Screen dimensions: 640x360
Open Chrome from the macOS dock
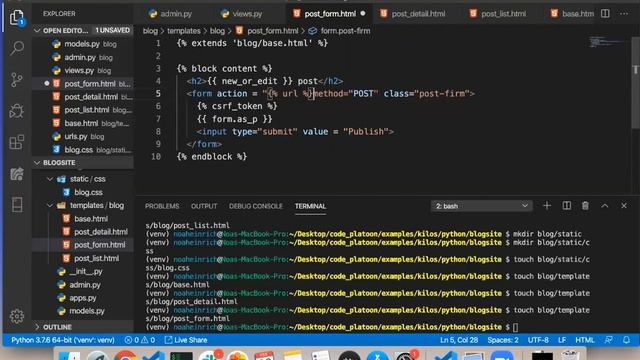(125, 356)
